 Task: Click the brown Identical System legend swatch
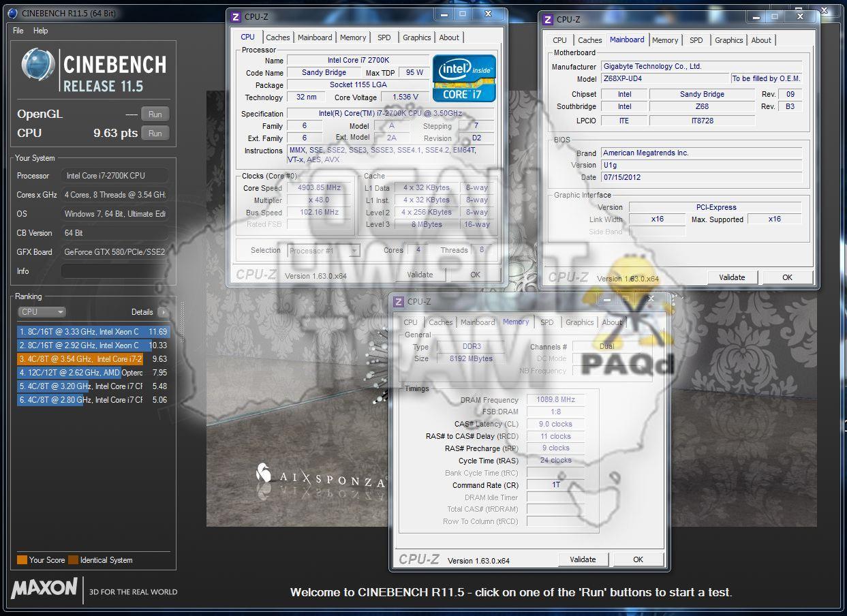[73, 560]
